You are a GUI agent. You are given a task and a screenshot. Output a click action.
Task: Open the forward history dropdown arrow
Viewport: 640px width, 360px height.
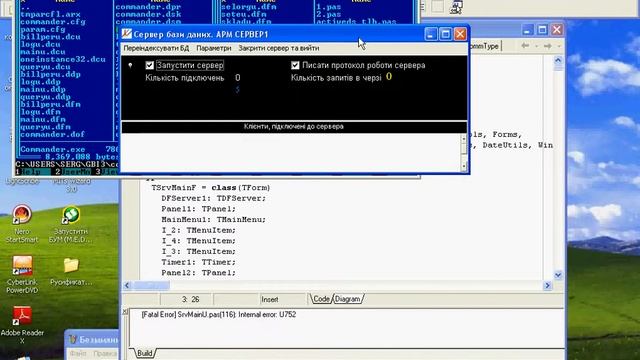[x=559, y=46]
